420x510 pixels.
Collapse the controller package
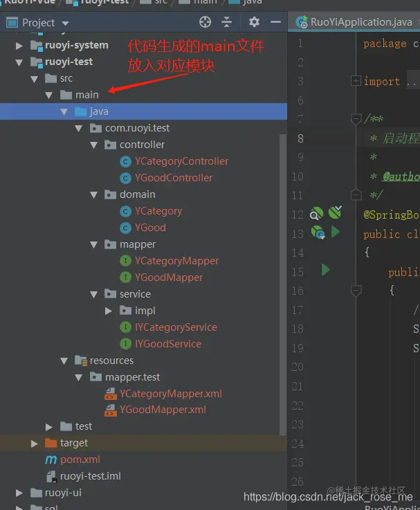click(x=93, y=145)
